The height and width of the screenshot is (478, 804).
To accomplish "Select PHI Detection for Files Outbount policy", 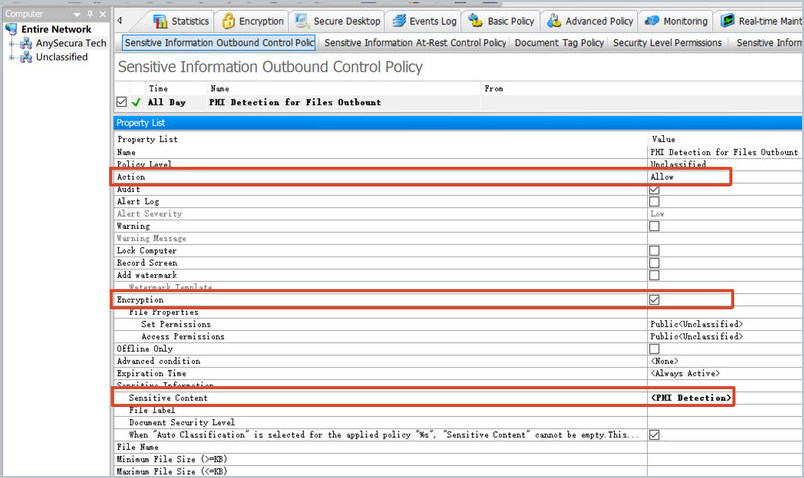I will coord(295,102).
